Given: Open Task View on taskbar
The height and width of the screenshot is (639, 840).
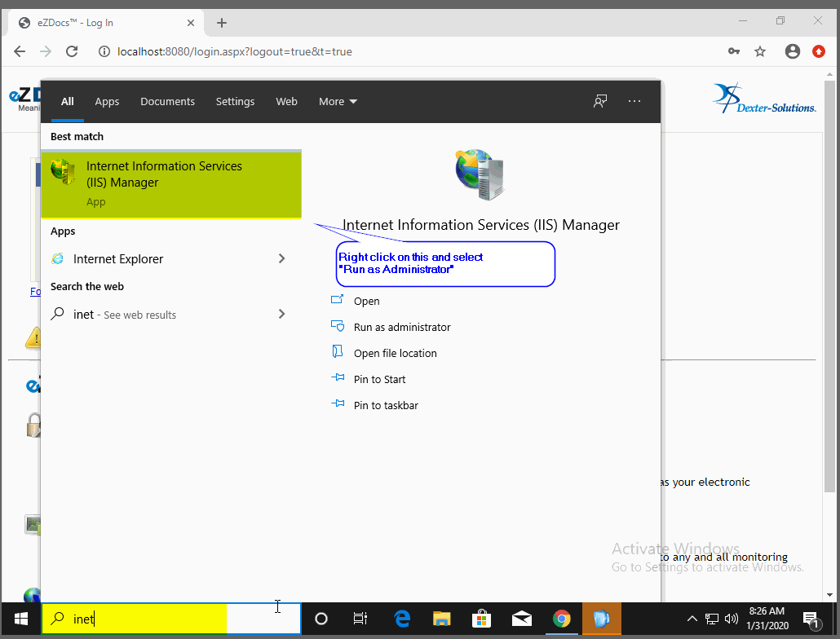Looking at the screenshot, I should tap(360, 619).
